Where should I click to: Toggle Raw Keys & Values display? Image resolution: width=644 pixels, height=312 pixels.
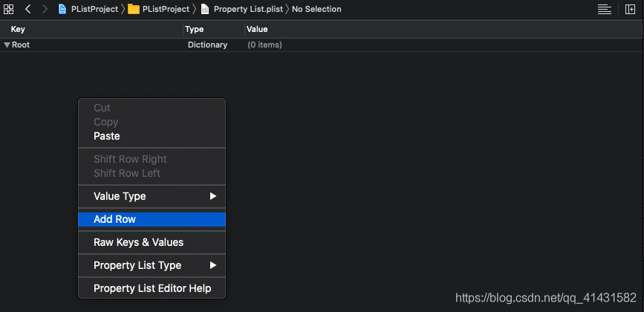(x=138, y=242)
